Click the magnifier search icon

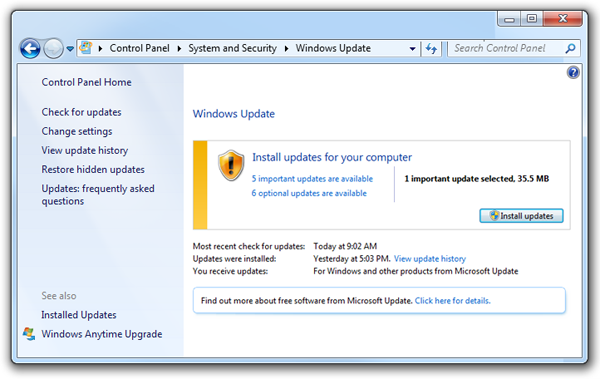(x=570, y=48)
